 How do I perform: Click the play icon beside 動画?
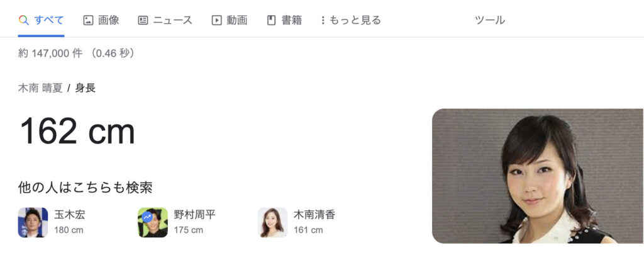pos(216,20)
